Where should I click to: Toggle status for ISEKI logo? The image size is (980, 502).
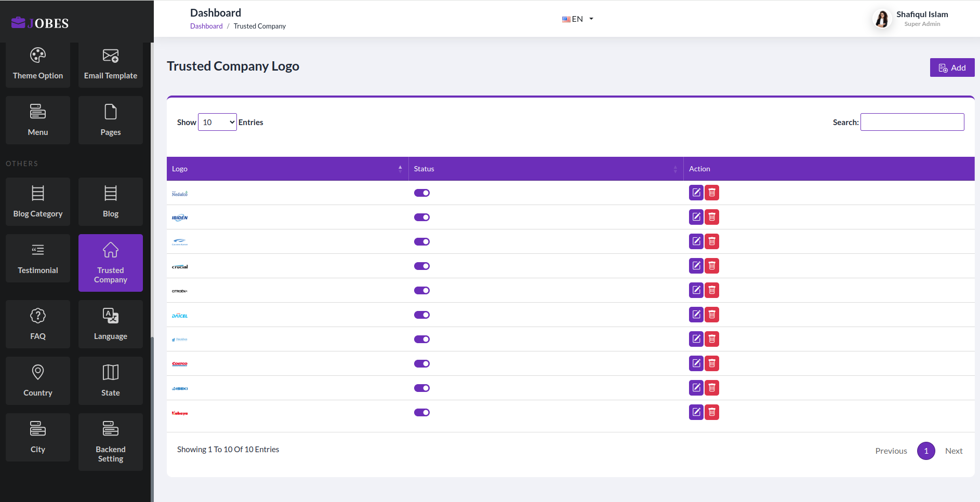[x=422, y=388]
